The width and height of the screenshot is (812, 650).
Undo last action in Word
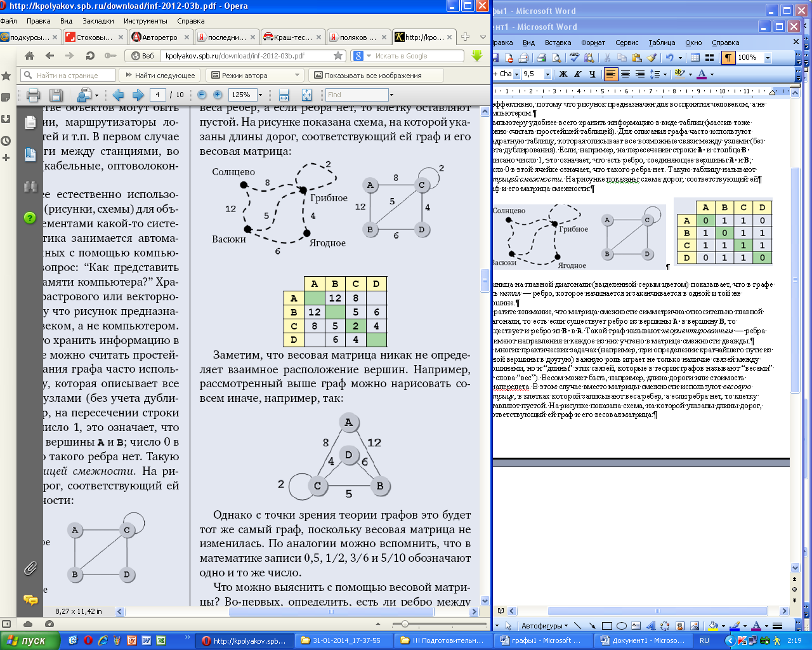669,58
